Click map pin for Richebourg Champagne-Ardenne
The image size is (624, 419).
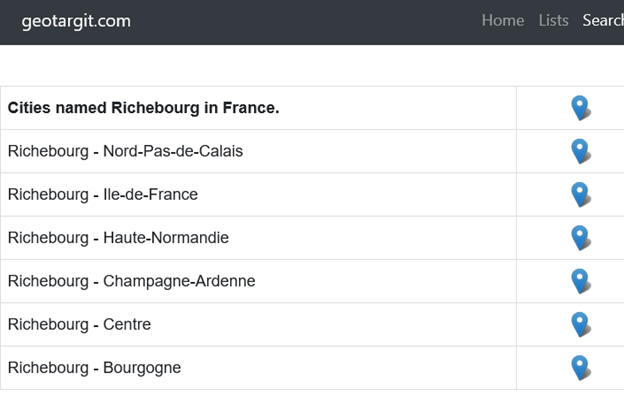pyautogui.click(x=581, y=281)
